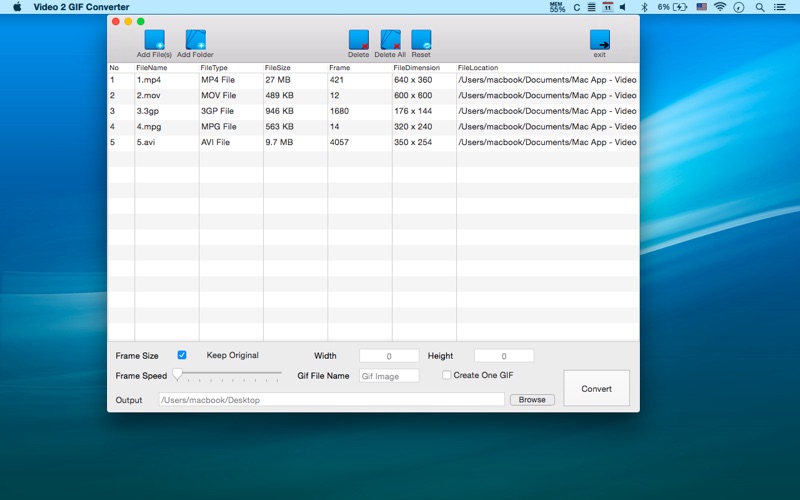Click the 600 x 600 dimension cell
This screenshot has height=500, width=800.
click(413, 95)
